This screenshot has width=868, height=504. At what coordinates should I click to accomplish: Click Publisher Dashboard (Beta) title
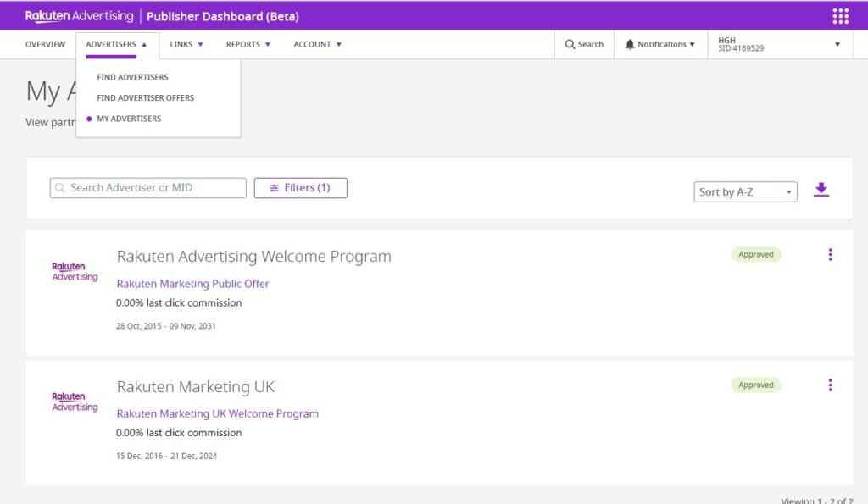coord(223,17)
